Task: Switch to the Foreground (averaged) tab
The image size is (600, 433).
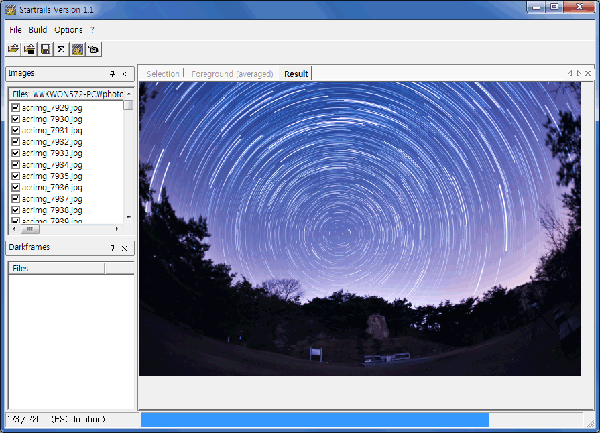Action: [232, 74]
